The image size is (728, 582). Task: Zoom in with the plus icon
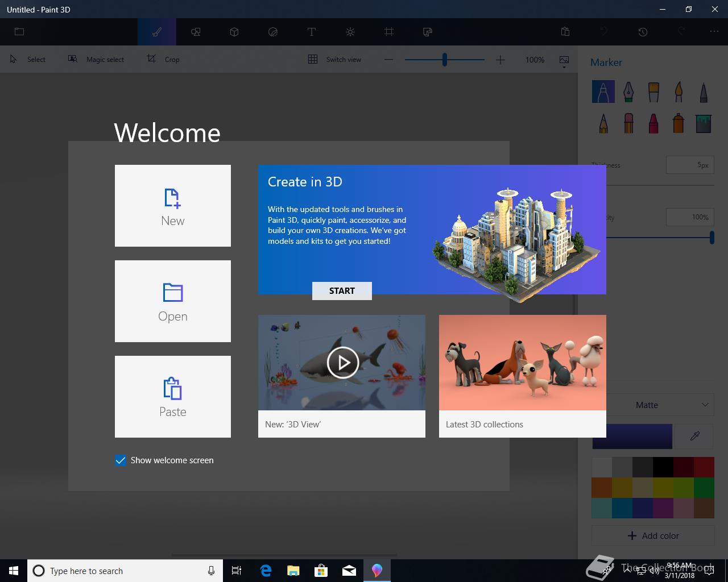(500, 59)
